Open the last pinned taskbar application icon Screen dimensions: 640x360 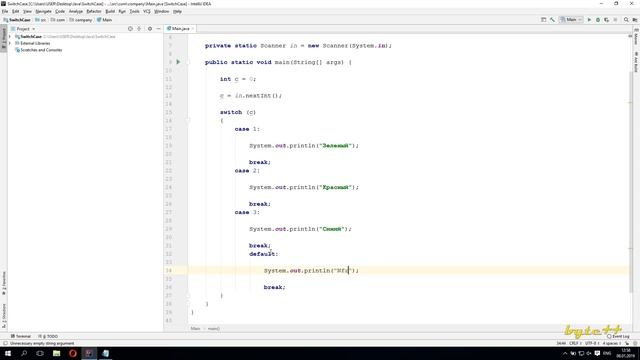click(105, 353)
